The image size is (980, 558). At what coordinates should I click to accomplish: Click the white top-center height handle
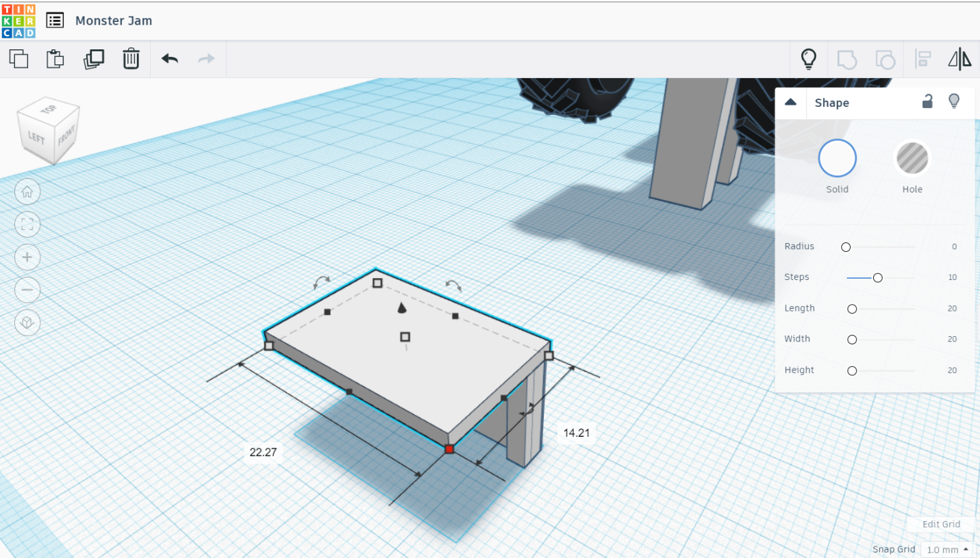405,336
